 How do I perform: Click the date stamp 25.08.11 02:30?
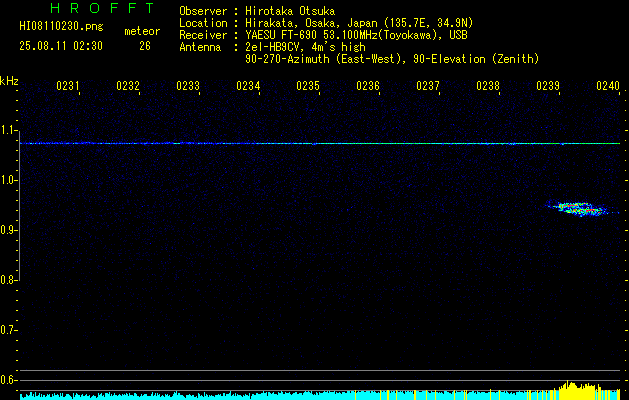61,46
